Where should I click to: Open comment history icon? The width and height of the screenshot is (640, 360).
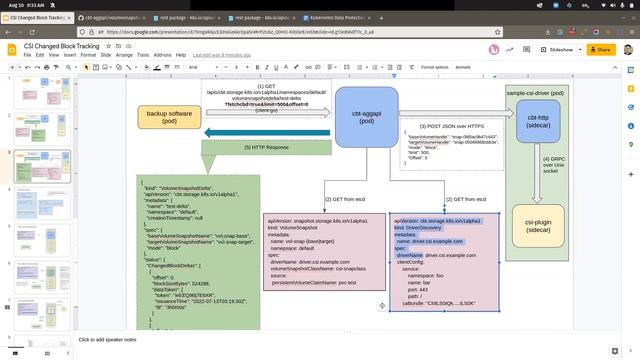pos(527,50)
